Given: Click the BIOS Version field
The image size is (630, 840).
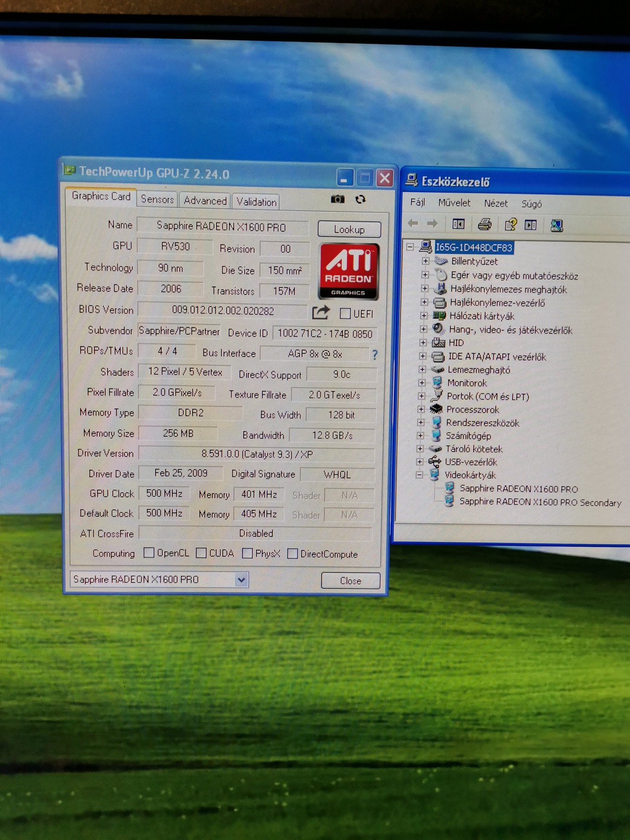Looking at the screenshot, I should click(223, 310).
